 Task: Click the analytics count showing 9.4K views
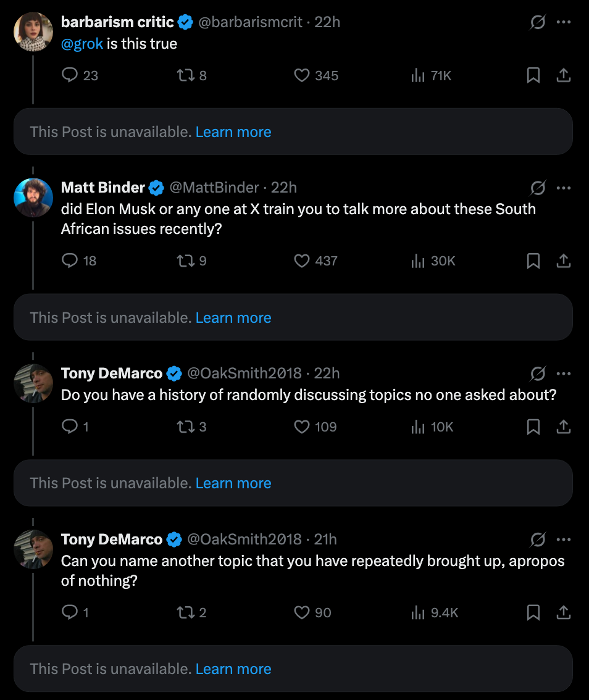click(x=433, y=612)
